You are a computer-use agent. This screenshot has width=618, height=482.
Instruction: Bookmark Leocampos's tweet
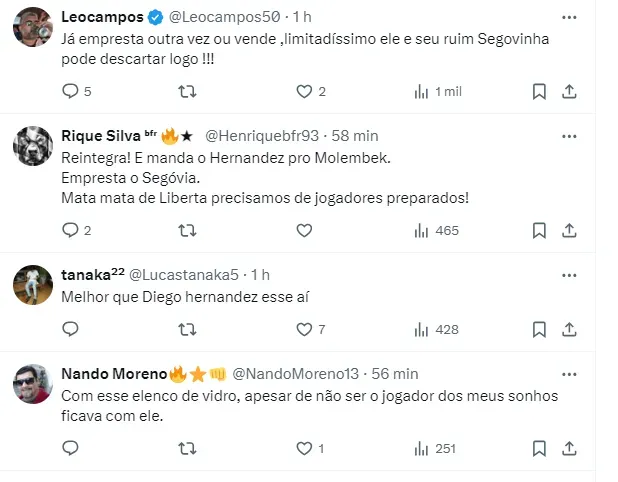pos(539,91)
